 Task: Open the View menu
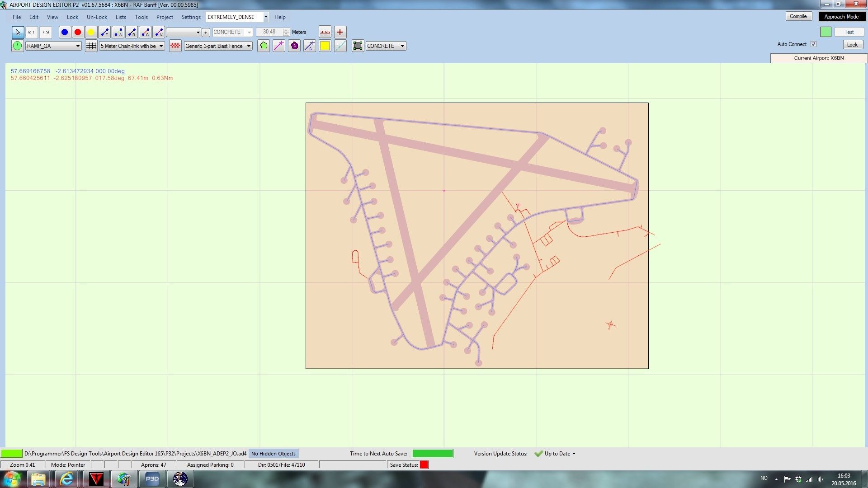52,17
